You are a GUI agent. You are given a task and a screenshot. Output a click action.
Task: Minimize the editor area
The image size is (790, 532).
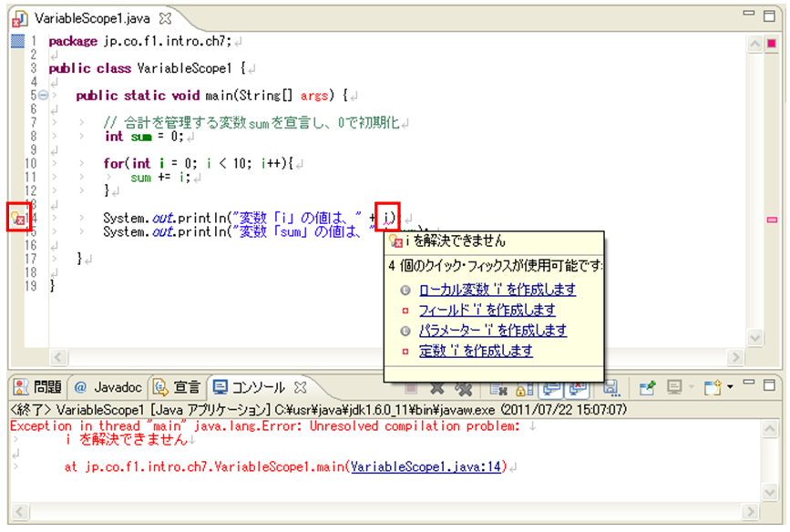tap(748, 15)
